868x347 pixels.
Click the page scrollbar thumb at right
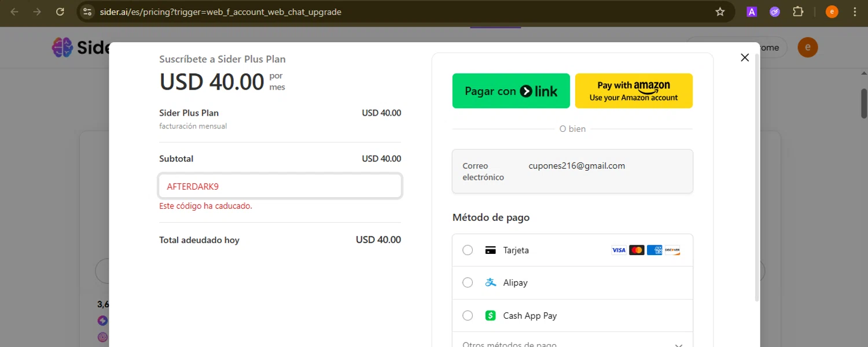864,104
